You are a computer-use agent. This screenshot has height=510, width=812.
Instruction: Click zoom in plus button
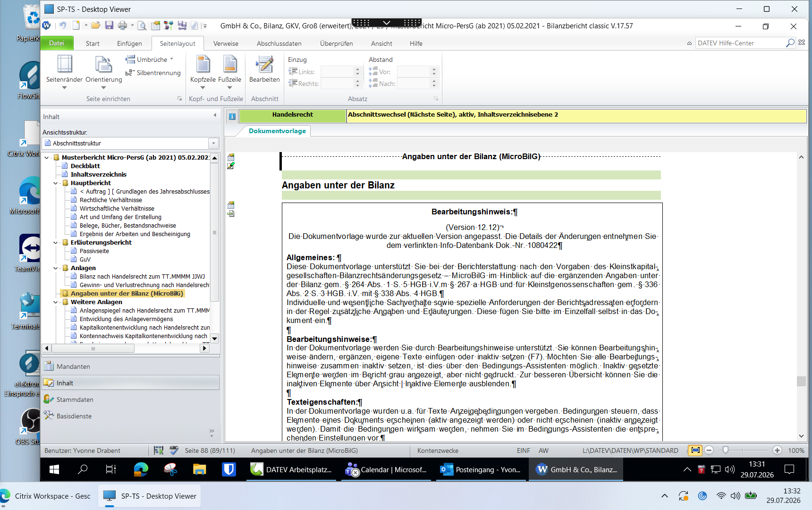777,450
